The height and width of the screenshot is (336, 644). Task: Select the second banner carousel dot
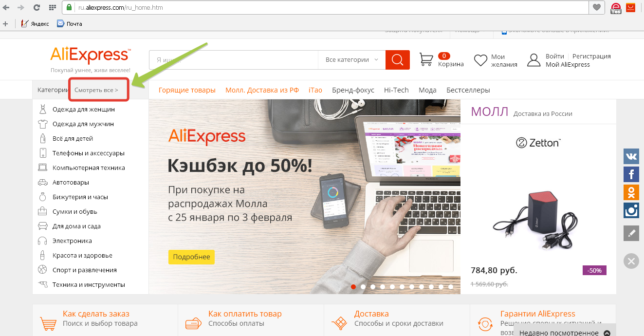[363, 287]
